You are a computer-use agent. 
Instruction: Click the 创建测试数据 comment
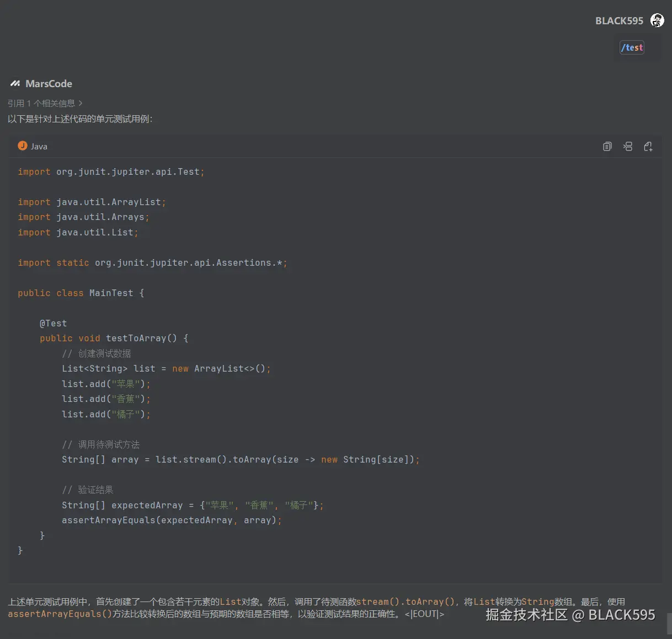click(97, 353)
